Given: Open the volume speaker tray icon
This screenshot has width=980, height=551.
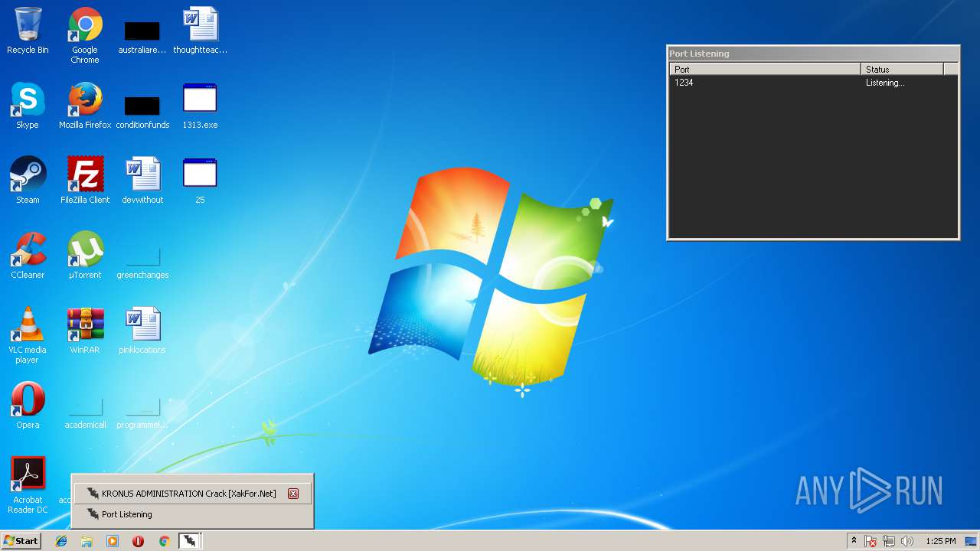Looking at the screenshot, I should 907,541.
